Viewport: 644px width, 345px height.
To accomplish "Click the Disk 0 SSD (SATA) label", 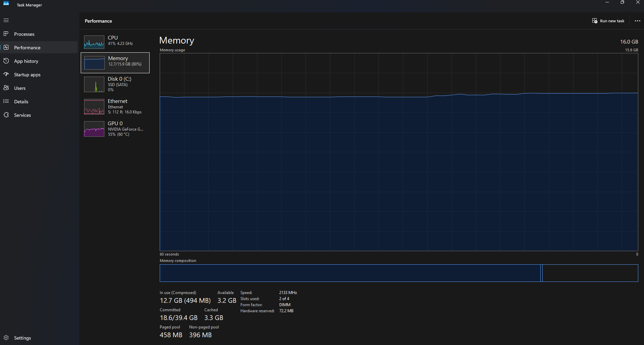I will point(120,84).
